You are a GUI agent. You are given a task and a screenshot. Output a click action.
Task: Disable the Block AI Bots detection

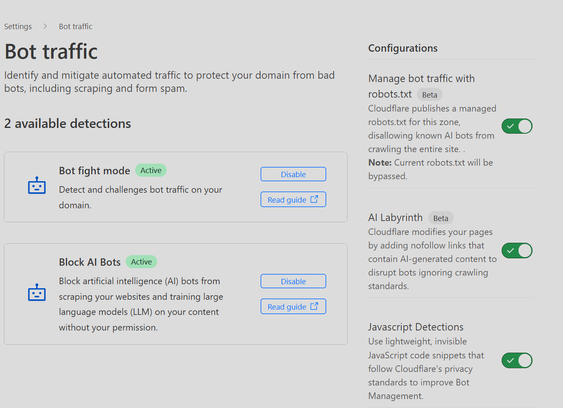tap(293, 281)
